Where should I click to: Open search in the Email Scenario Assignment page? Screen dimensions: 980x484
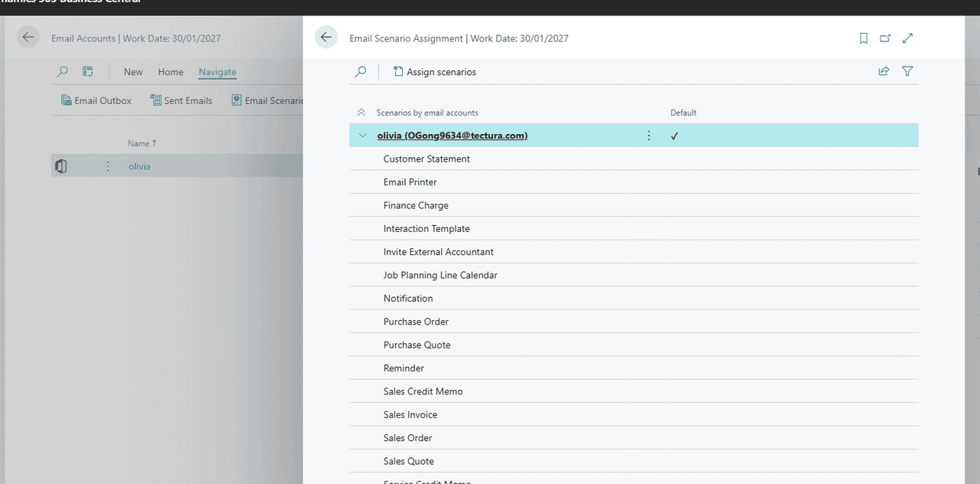tap(360, 70)
